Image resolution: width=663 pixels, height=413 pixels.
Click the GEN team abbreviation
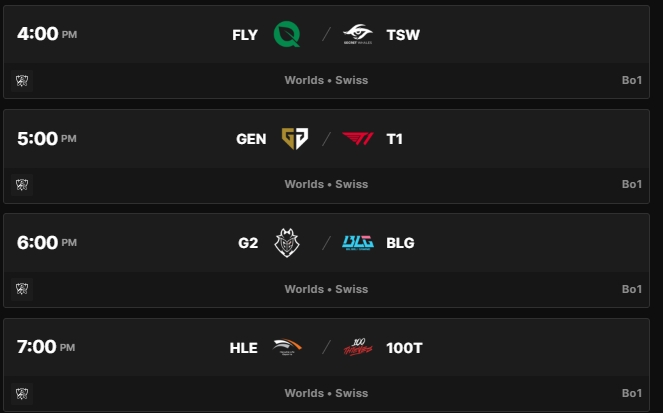(251, 139)
